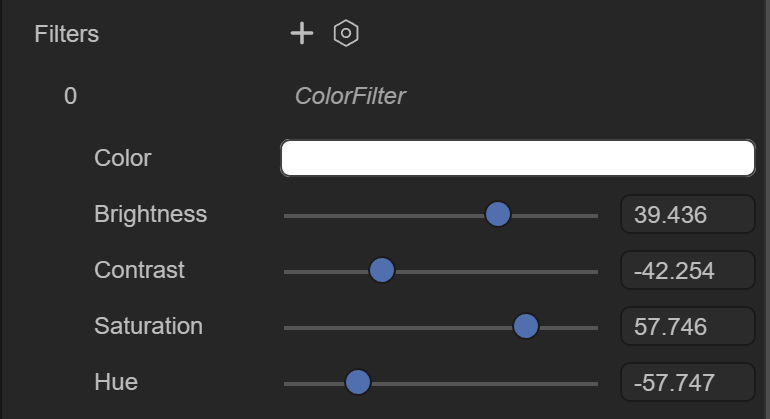This screenshot has height=419, width=770.
Task: Click the Saturation slider handle
Action: tap(525, 326)
